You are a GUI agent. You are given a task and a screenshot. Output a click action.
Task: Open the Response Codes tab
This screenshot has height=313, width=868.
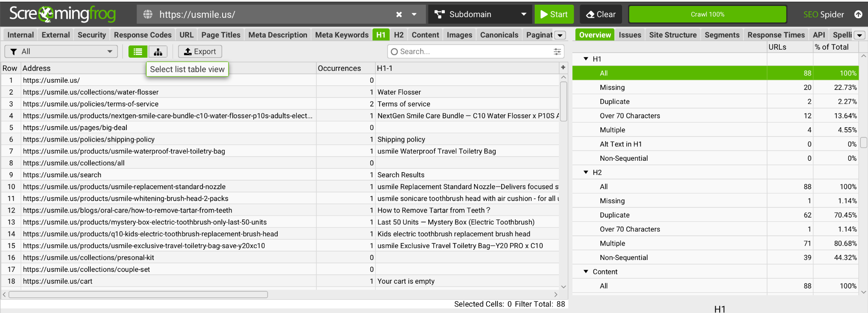pos(142,35)
